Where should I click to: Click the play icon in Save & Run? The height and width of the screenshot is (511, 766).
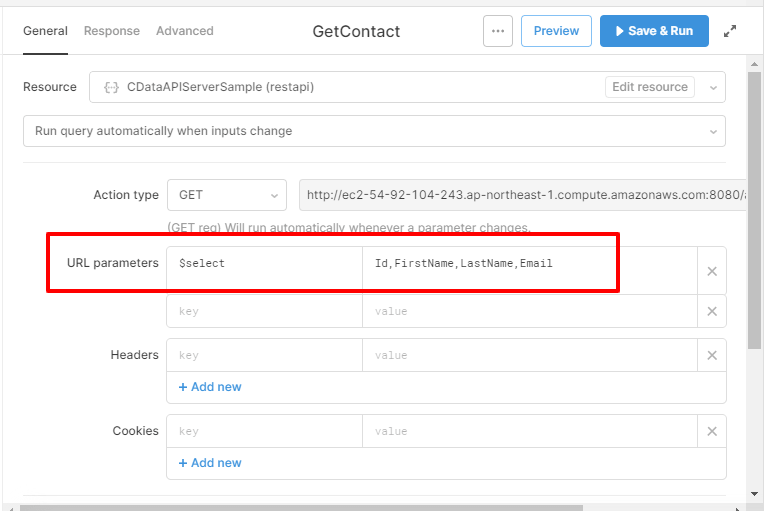click(x=620, y=31)
